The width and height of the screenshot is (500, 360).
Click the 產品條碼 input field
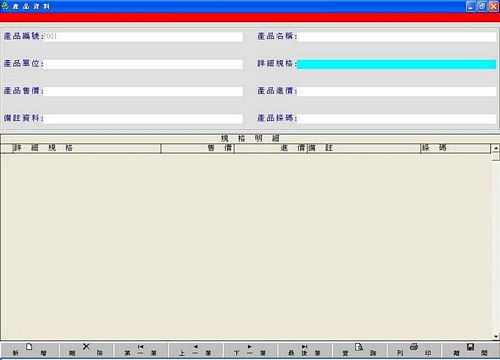point(397,119)
